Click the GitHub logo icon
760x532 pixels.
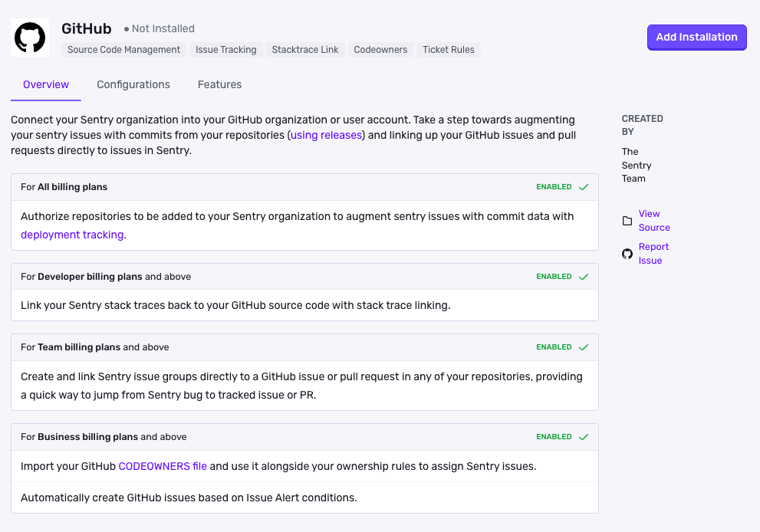[x=30, y=38]
